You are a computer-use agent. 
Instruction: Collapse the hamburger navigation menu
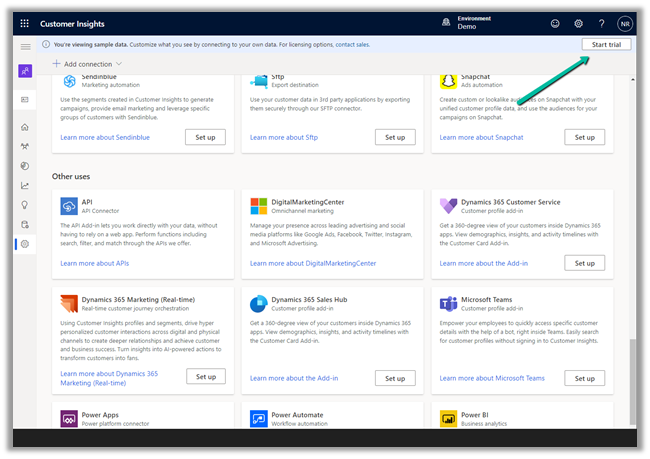pyautogui.click(x=25, y=47)
